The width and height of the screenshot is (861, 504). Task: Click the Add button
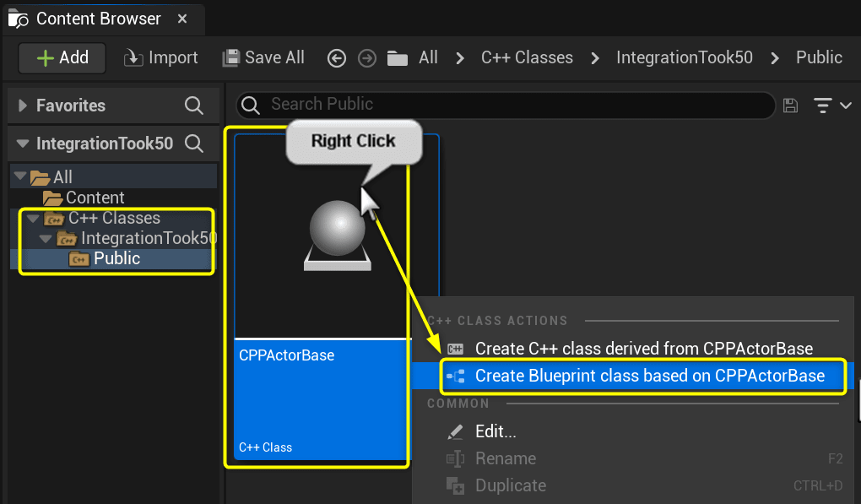click(61, 57)
